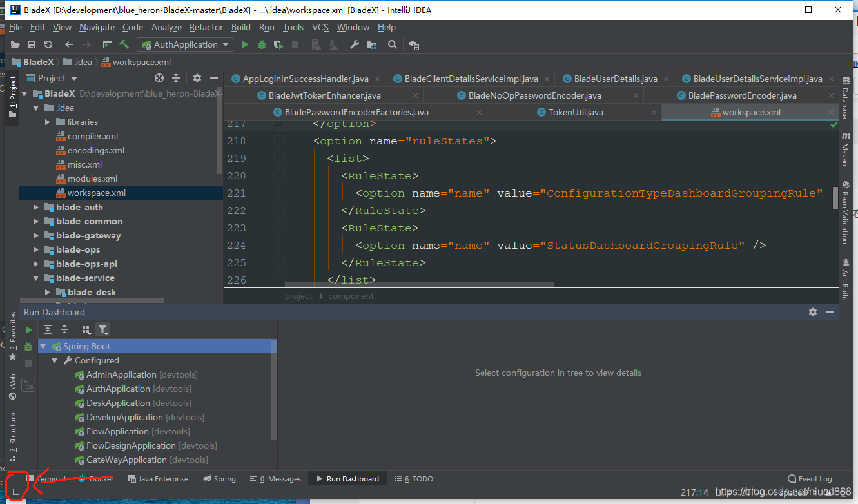Click the 217:14 caret position in the status bar

694,492
